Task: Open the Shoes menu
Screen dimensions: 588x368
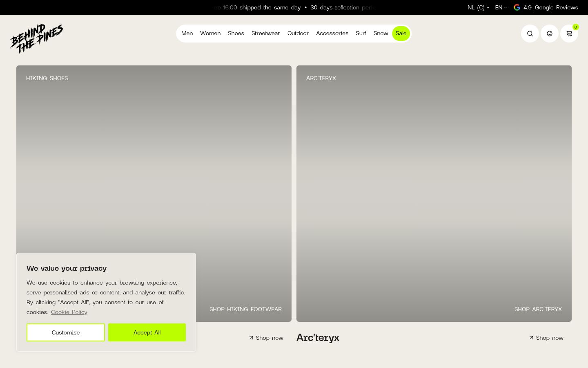Action: pyautogui.click(x=236, y=34)
